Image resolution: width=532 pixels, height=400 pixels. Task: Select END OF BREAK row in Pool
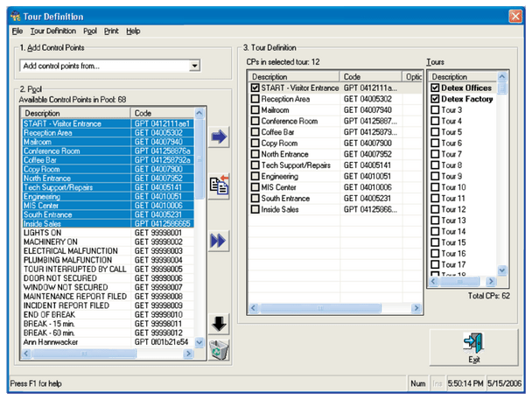click(x=108, y=315)
